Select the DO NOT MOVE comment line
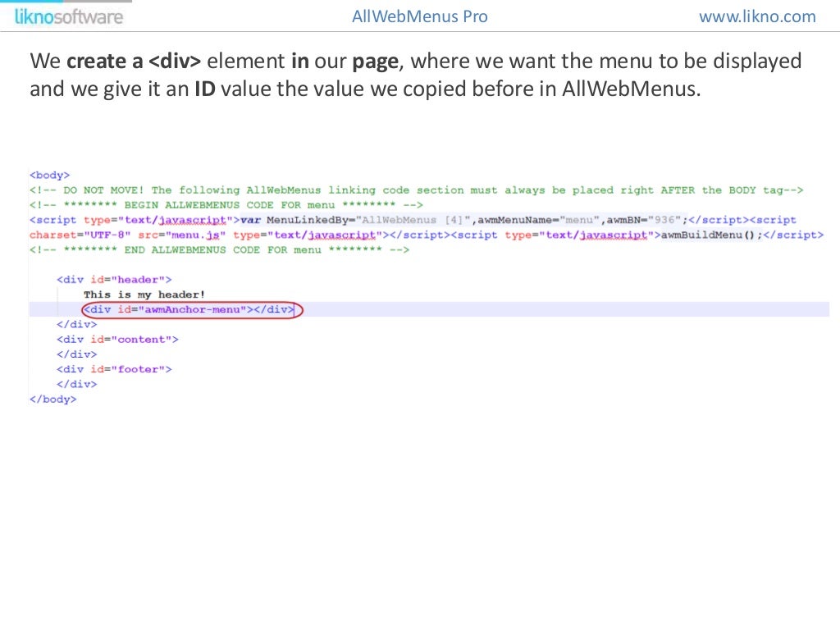This screenshot has width=840, height=630. [416, 190]
